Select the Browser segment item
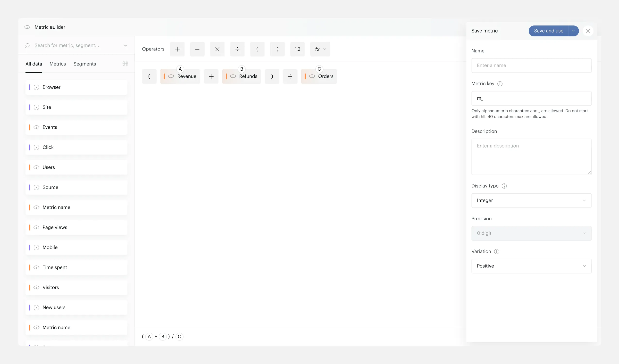This screenshot has height=364, width=619. tap(76, 87)
